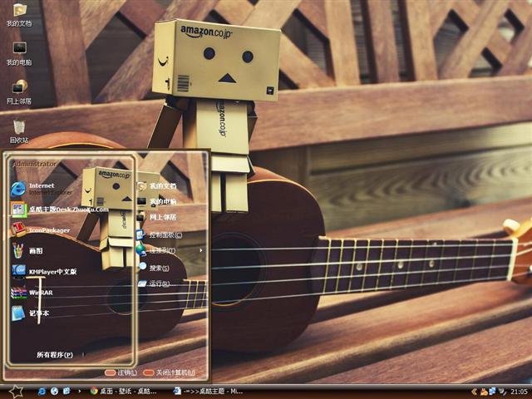
Task: Select 运行(R) in start menu
Action: point(156,284)
